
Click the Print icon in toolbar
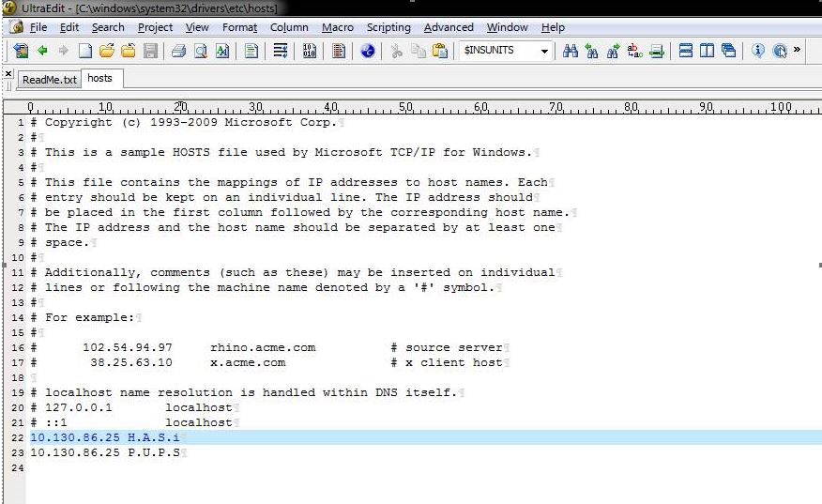tap(178, 52)
